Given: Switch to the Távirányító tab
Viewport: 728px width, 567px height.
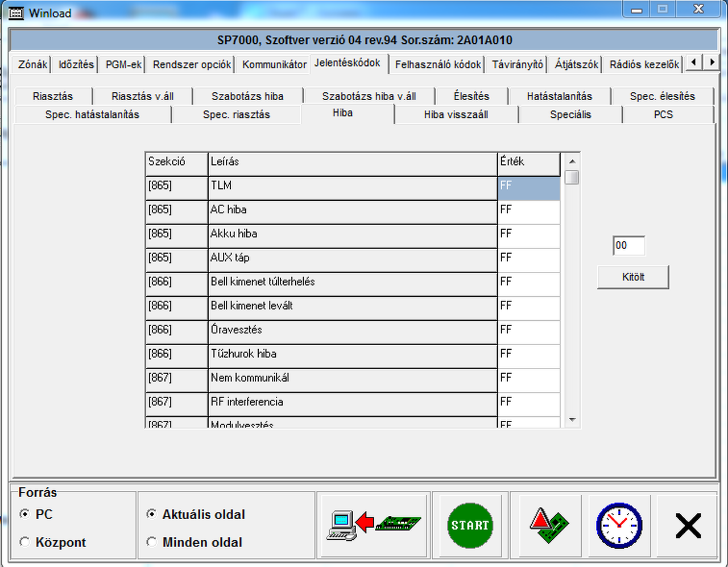Looking at the screenshot, I should tap(518, 64).
